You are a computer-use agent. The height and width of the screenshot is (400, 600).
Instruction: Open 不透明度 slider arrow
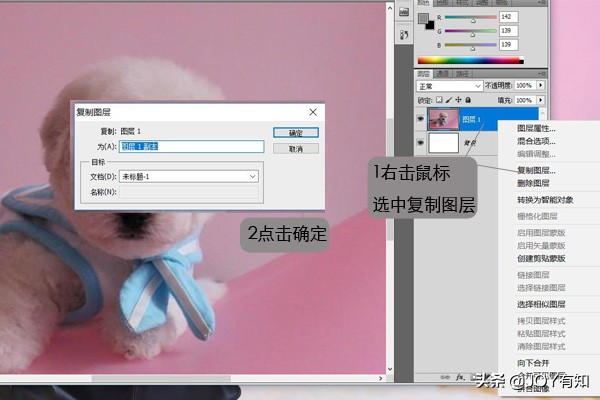tap(541, 85)
